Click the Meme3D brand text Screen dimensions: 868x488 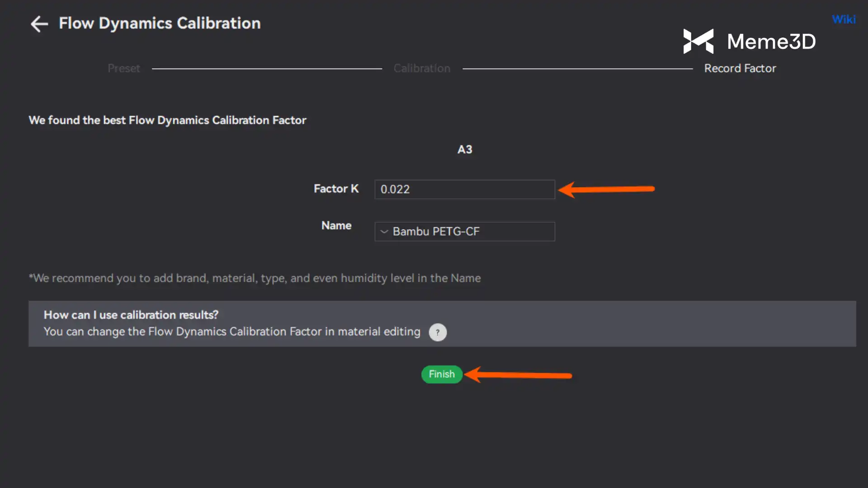(x=771, y=42)
